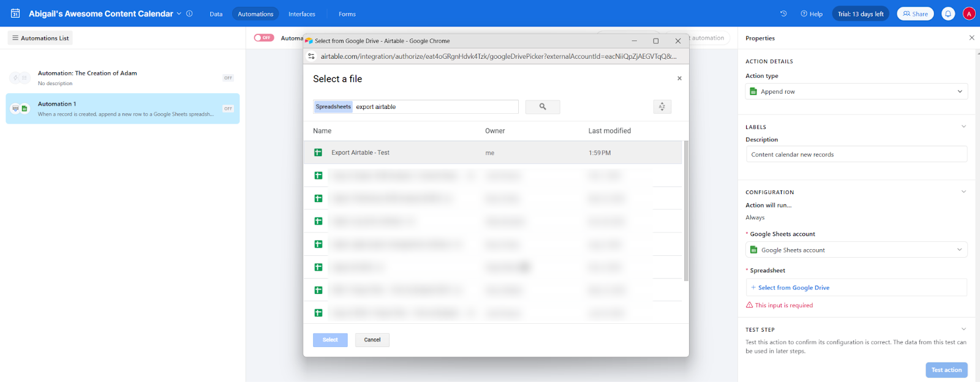Viewport: 980px width, 382px height.
Task: Click the Select button
Action: 330,340
